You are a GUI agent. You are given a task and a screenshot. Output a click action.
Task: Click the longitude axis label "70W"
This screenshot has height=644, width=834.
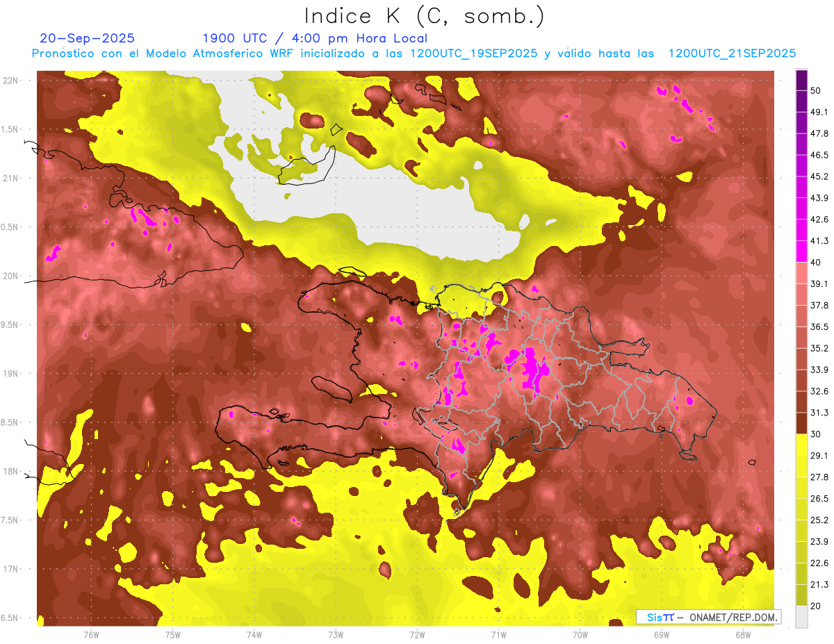pos(580,635)
